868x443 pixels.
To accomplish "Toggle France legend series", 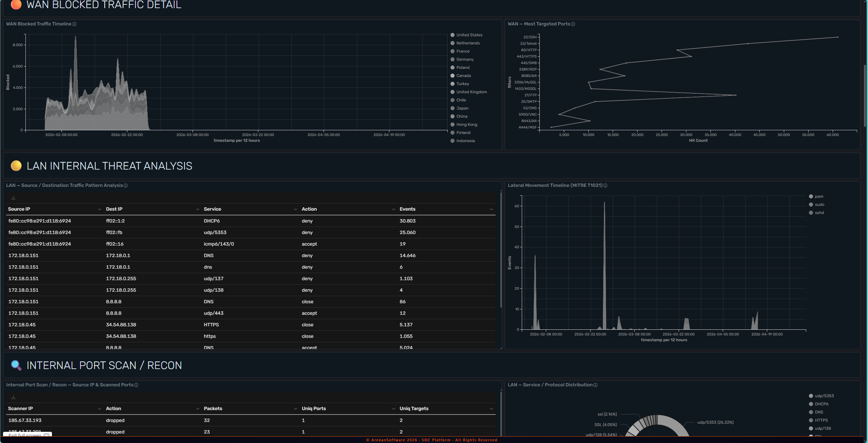I will point(460,51).
